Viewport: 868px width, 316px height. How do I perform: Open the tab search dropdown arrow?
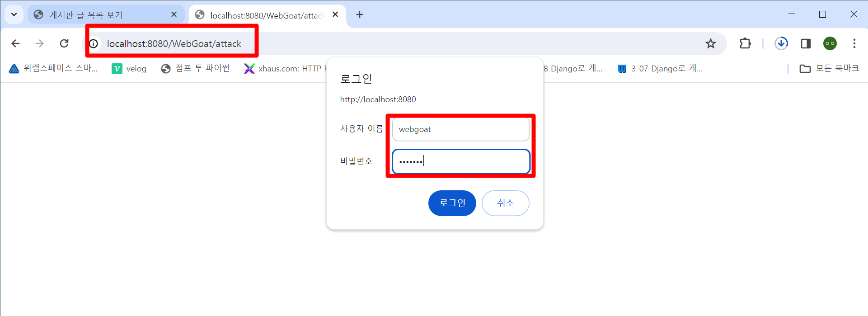coord(14,14)
